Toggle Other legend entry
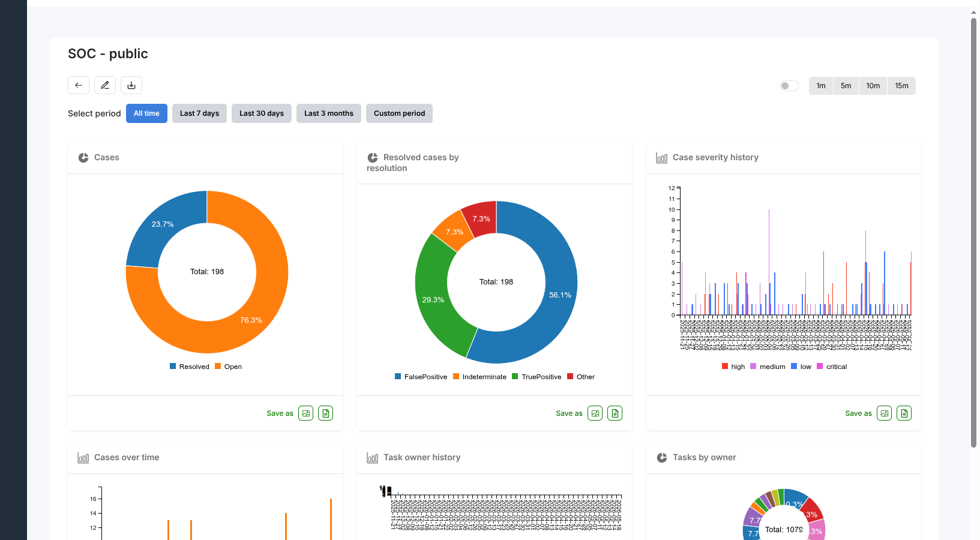The width and height of the screenshot is (980, 540). (582, 377)
